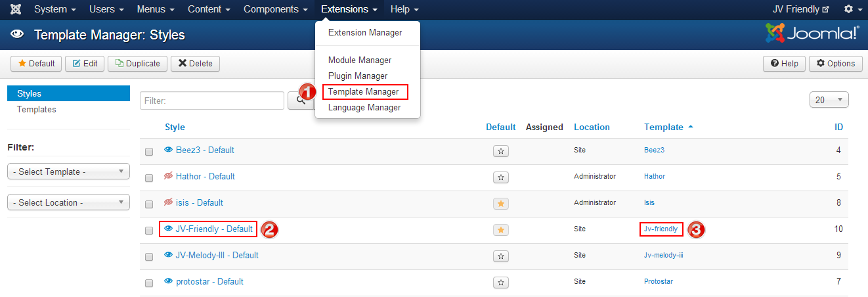This screenshot has width=868, height=297.
Task: Set Hathor as default using its star
Action: point(501,177)
